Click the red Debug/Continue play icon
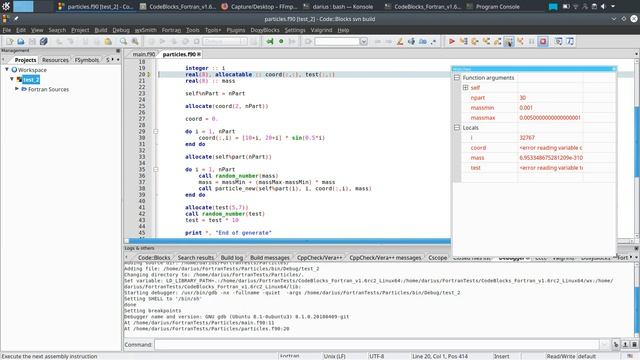 (452, 41)
